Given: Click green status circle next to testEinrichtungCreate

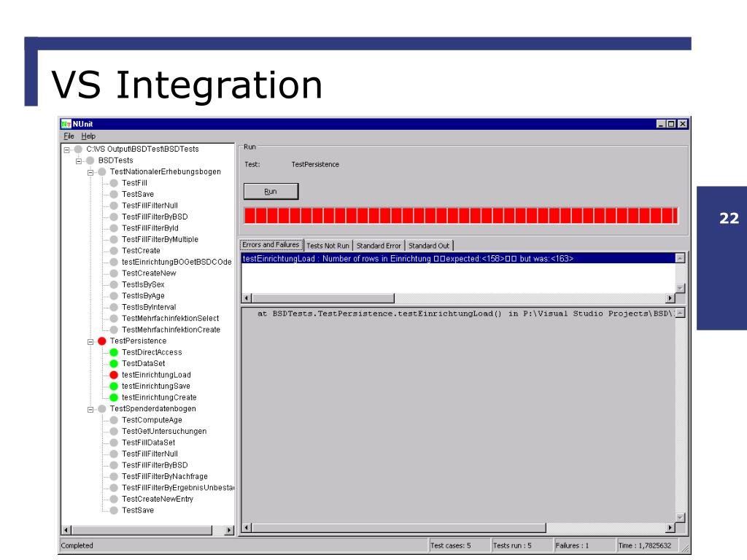Looking at the screenshot, I should pos(114,397).
